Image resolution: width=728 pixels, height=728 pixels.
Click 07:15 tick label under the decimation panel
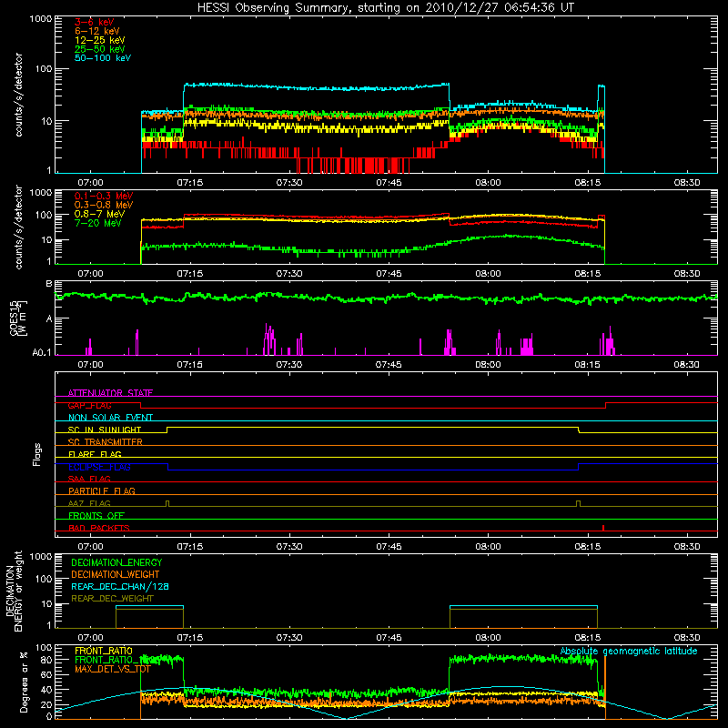(190, 638)
